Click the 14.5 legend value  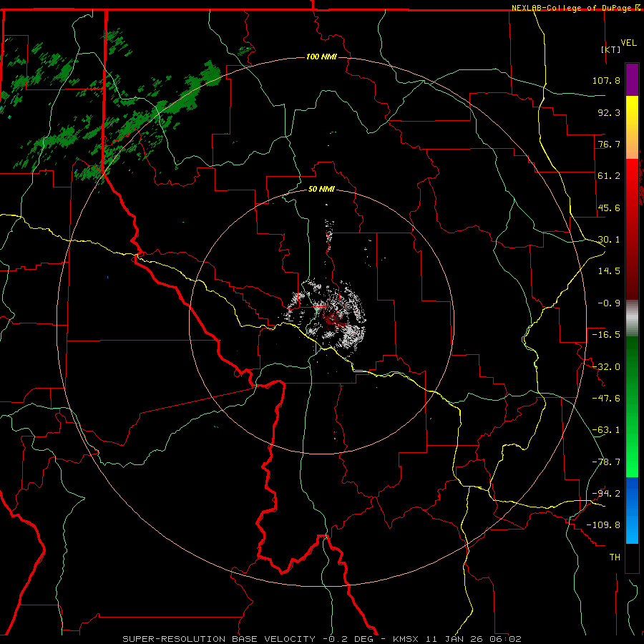pos(609,271)
